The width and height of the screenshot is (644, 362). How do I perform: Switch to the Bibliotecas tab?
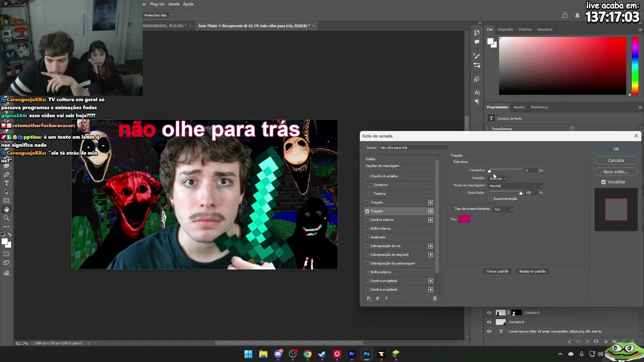[539, 107]
